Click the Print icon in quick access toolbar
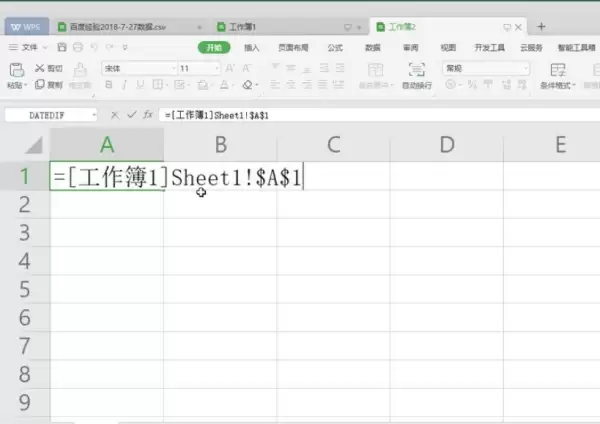The height and width of the screenshot is (424, 600). click(78, 47)
